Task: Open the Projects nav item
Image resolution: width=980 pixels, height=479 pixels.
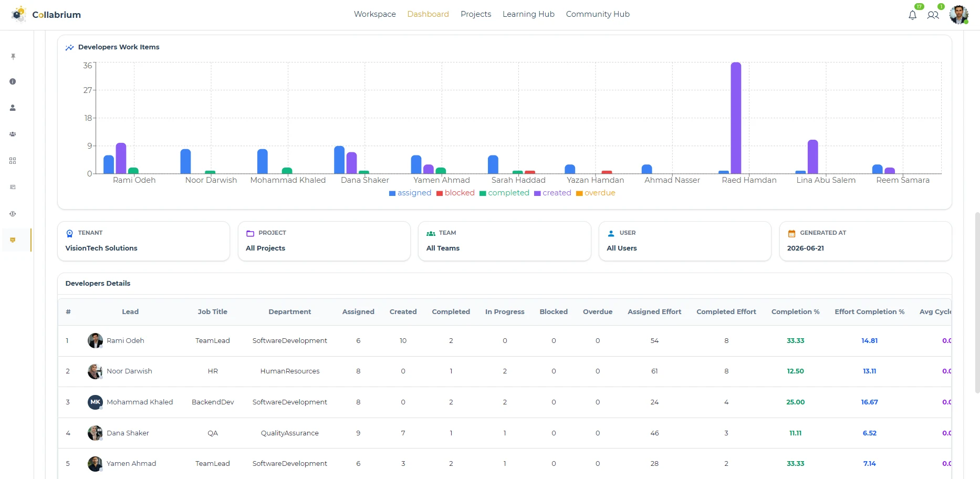Action: [476, 14]
